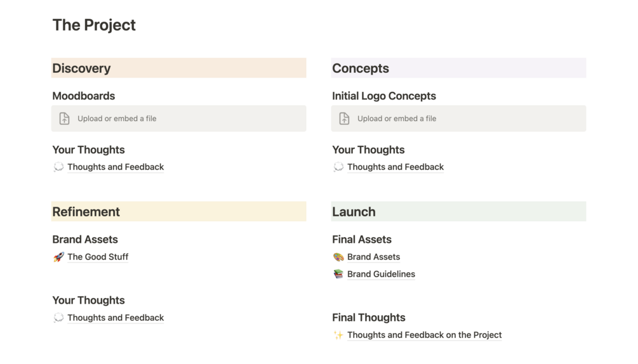Click the sparkles icon under Final Thoughts
The image size is (638, 364).
pyautogui.click(x=338, y=335)
